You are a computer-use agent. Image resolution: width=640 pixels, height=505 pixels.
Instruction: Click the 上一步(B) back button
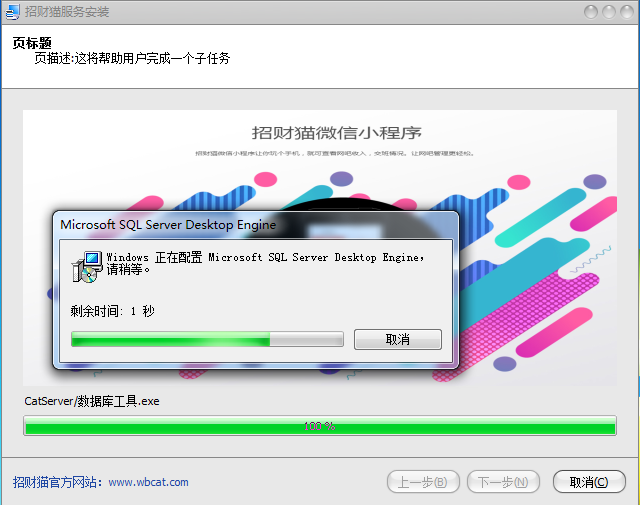click(x=423, y=482)
